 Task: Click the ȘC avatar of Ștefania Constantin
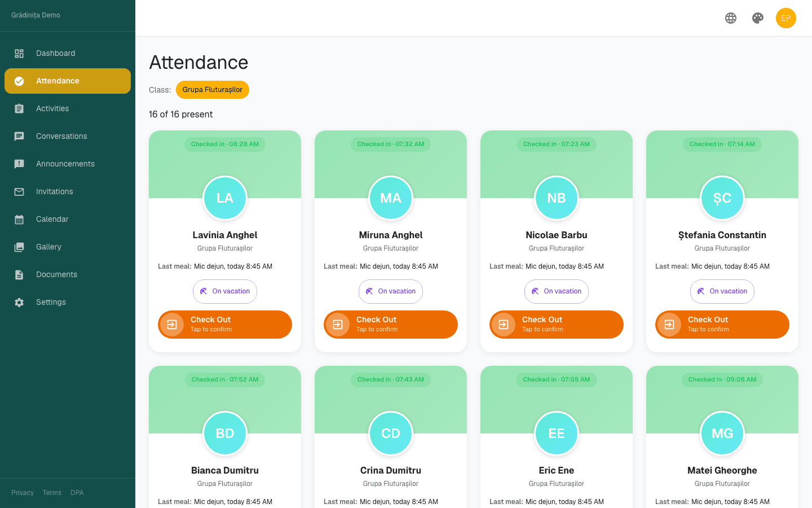pos(722,198)
